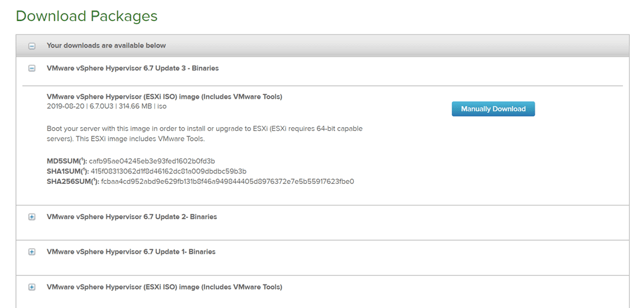The width and height of the screenshot is (644, 308).
Task: Click 'Your downloads are available below' header text
Action: (106, 46)
